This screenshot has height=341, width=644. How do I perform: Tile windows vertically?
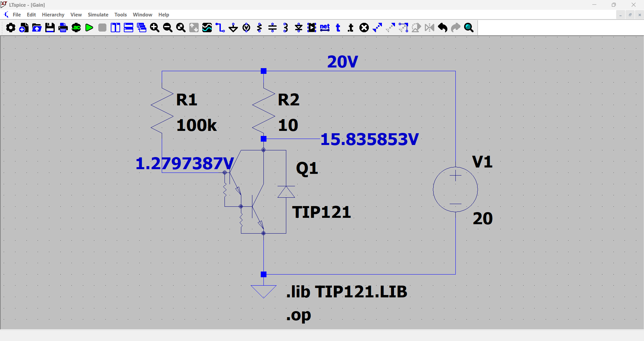pos(115,28)
